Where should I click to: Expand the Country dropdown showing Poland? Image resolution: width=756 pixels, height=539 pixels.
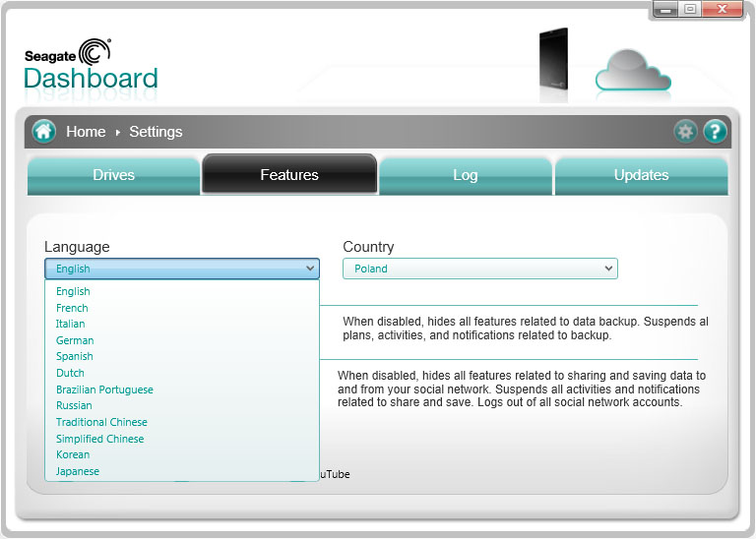(480, 269)
